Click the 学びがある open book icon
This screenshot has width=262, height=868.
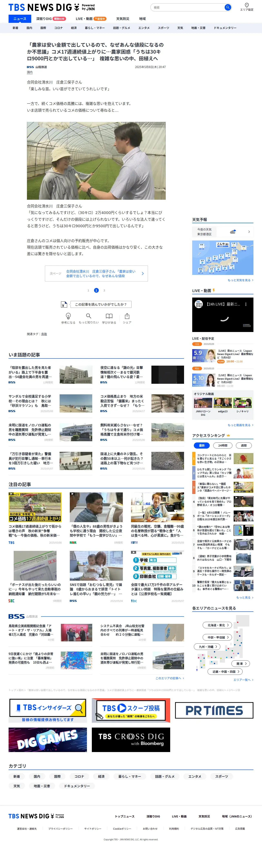point(109,316)
